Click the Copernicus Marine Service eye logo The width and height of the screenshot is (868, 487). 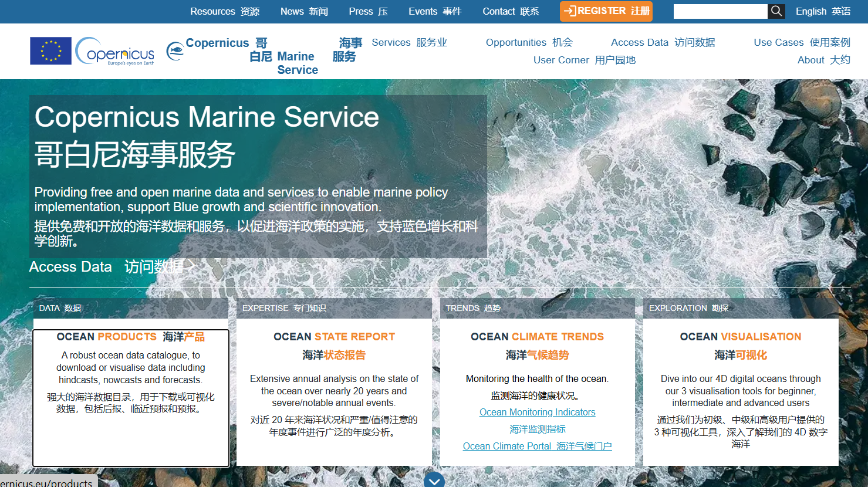175,51
